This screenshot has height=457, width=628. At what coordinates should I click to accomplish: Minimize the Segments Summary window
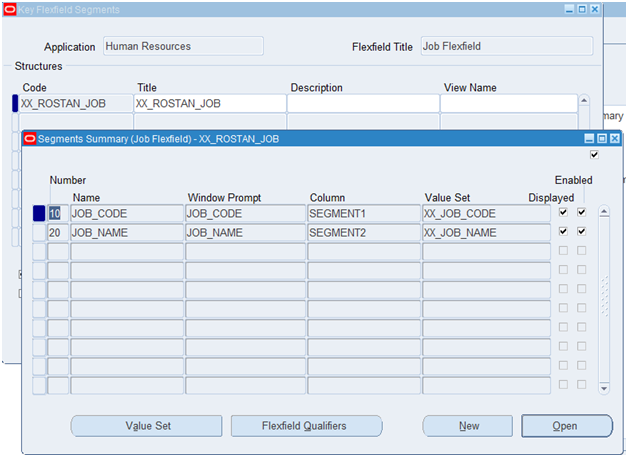click(589, 139)
